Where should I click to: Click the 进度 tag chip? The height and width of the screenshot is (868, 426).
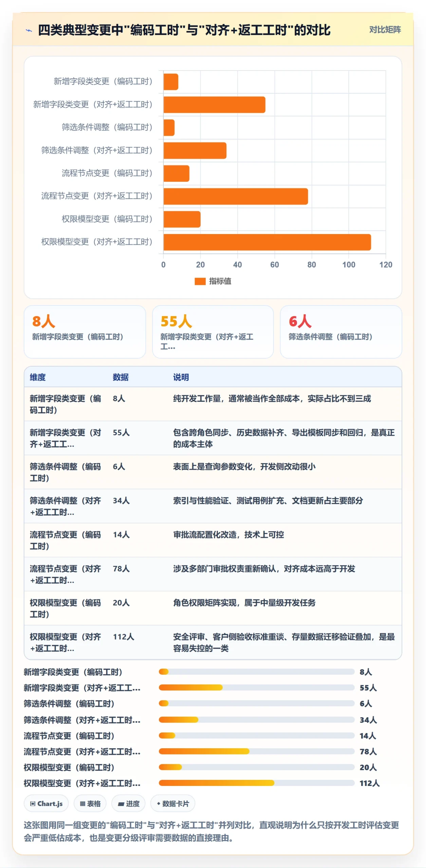click(x=128, y=803)
